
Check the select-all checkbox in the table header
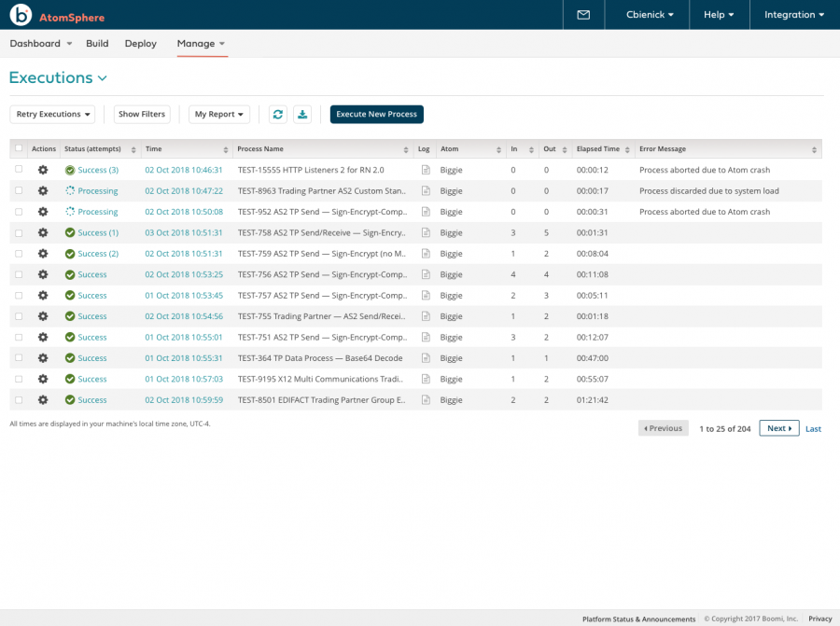[17, 148]
